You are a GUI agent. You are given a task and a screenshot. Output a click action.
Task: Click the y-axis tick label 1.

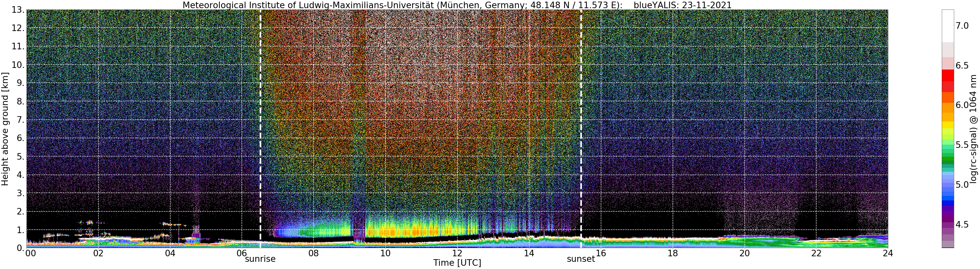pyautogui.click(x=20, y=230)
